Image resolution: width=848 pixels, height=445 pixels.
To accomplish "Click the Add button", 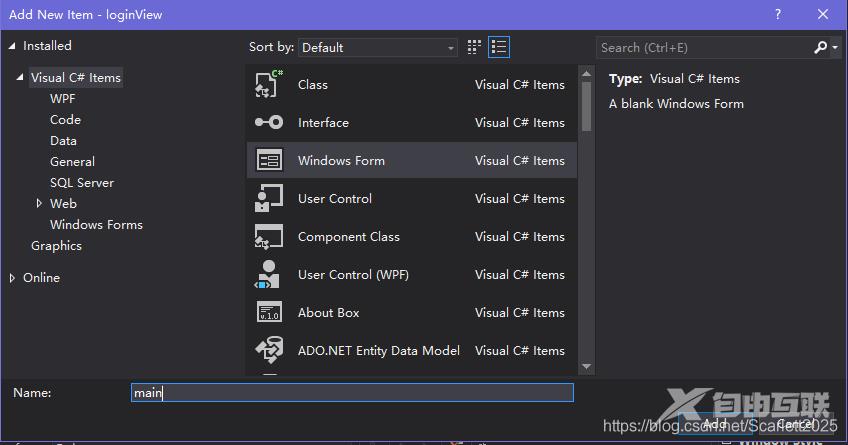I will pos(714,424).
